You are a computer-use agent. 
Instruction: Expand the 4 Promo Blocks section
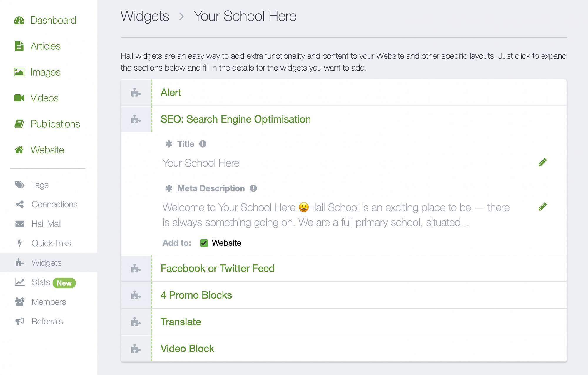coord(196,295)
